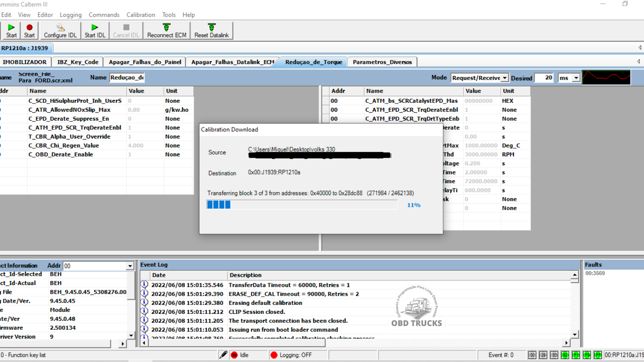Click Reconnect ECM toolbar button

167,31
